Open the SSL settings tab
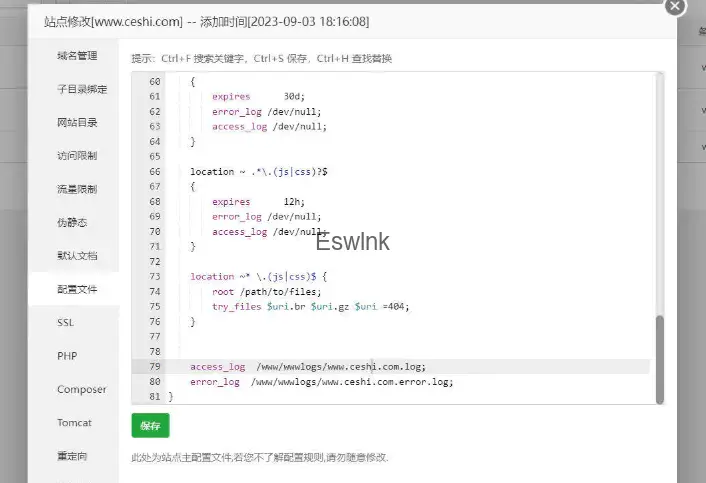 click(66, 323)
